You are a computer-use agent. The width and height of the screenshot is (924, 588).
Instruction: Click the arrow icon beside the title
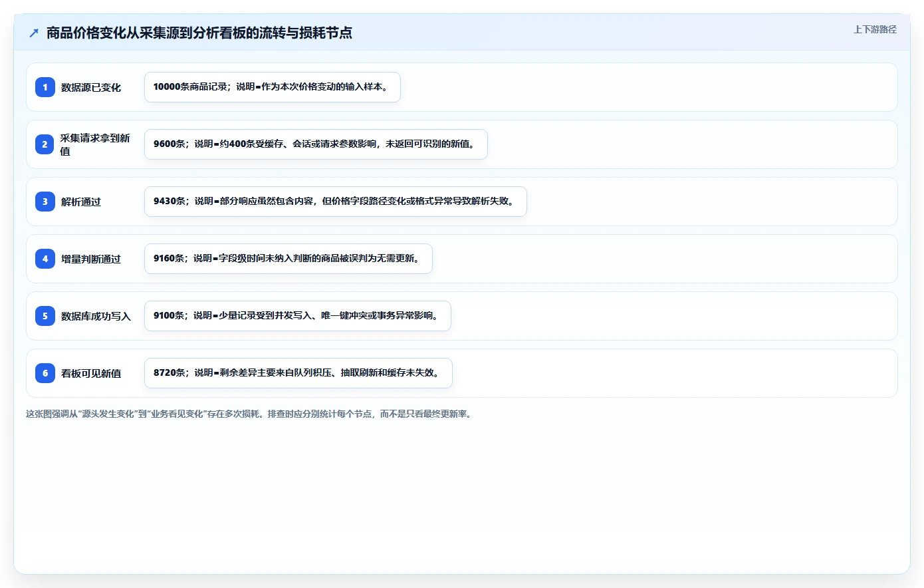coord(34,33)
